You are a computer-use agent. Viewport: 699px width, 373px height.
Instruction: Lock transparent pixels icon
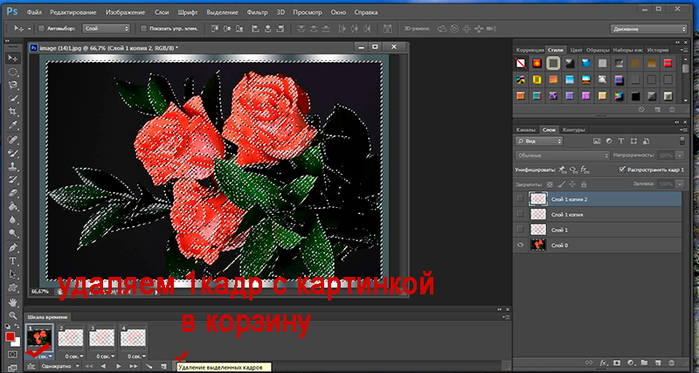point(550,184)
